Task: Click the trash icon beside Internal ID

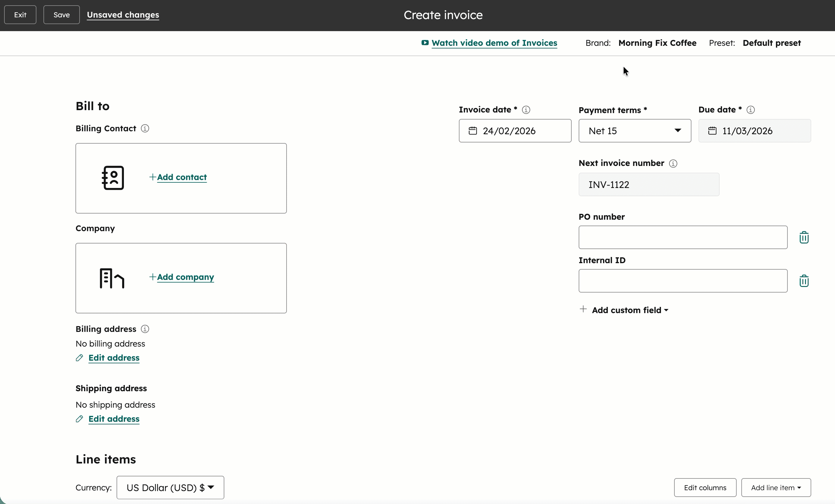Action: click(x=804, y=281)
